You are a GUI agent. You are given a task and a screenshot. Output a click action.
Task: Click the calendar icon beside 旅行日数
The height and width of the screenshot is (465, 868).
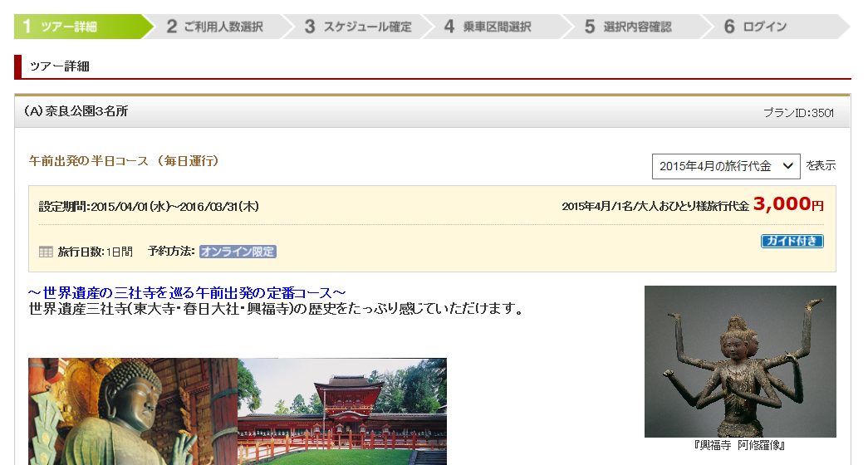click(x=46, y=252)
